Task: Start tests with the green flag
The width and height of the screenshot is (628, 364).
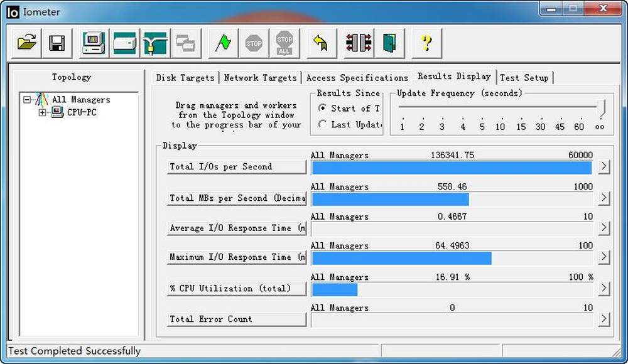Action: click(x=223, y=43)
